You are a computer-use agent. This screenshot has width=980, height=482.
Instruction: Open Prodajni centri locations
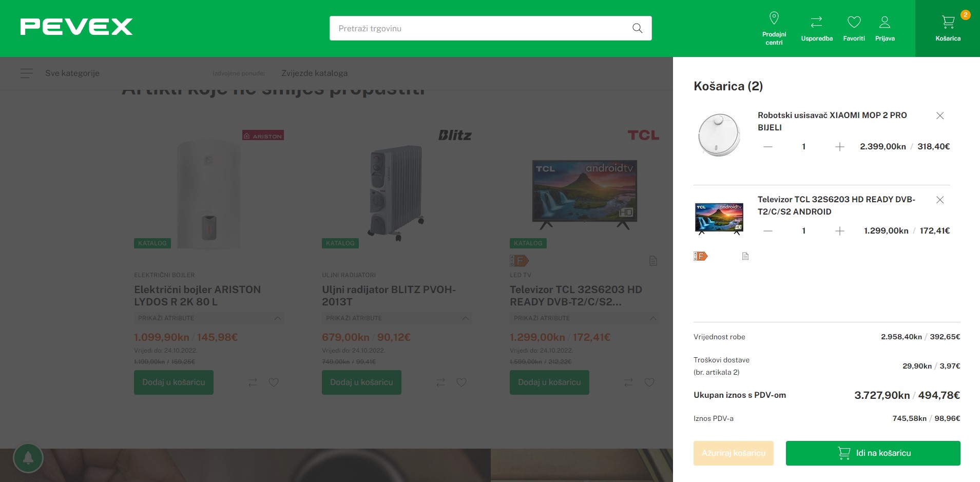pyautogui.click(x=774, y=28)
